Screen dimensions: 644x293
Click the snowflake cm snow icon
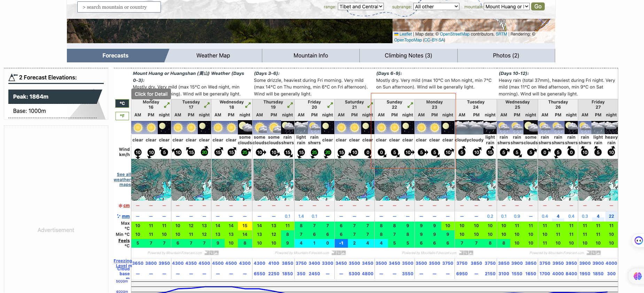[121, 206]
